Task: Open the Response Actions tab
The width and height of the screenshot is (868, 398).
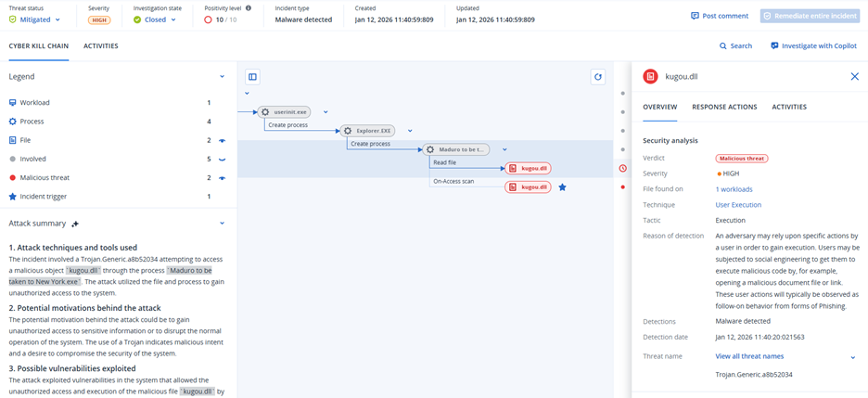Action: coord(724,107)
